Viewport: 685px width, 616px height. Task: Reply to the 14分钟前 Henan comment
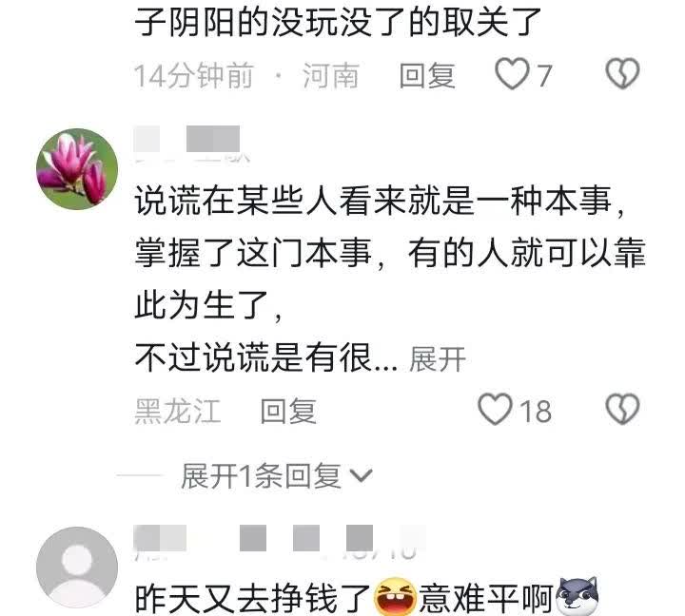click(427, 75)
